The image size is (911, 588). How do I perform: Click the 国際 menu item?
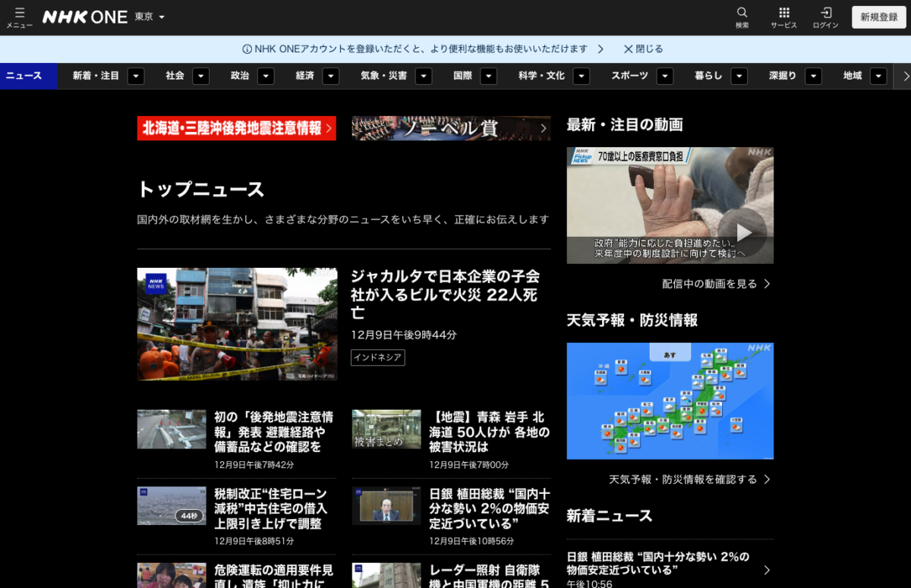tap(463, 76)
